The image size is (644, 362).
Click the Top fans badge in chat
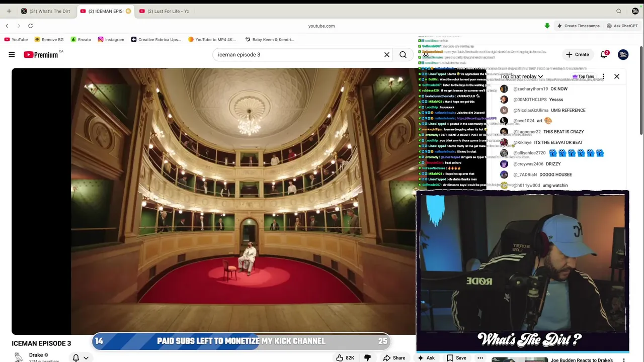click(x=583, y=76)
